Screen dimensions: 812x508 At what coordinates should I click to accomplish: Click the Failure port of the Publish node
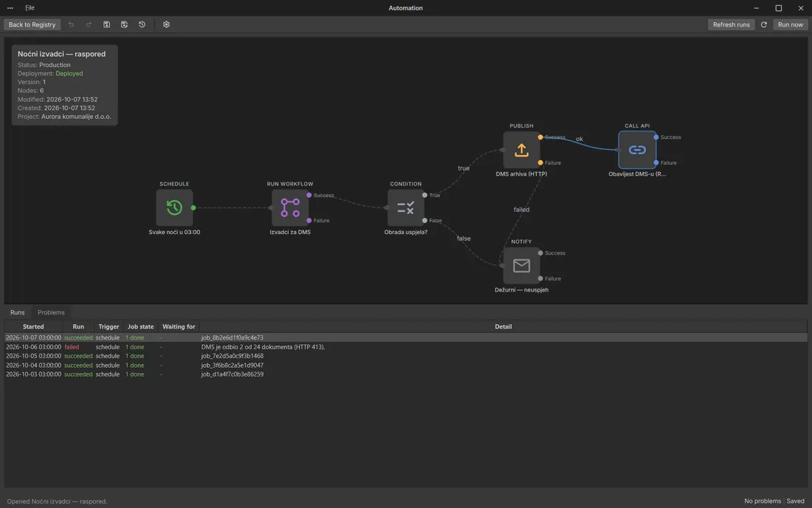pos(540,162)
